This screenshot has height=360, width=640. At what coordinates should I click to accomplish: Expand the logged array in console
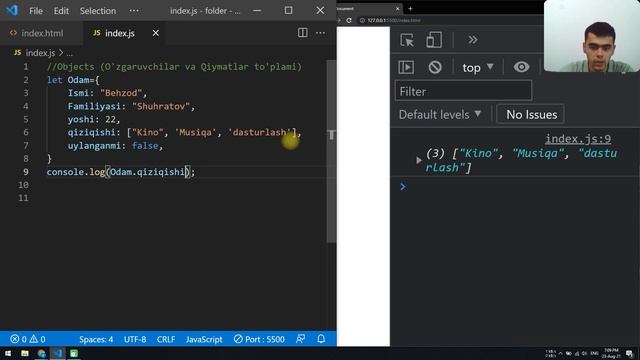418,160
